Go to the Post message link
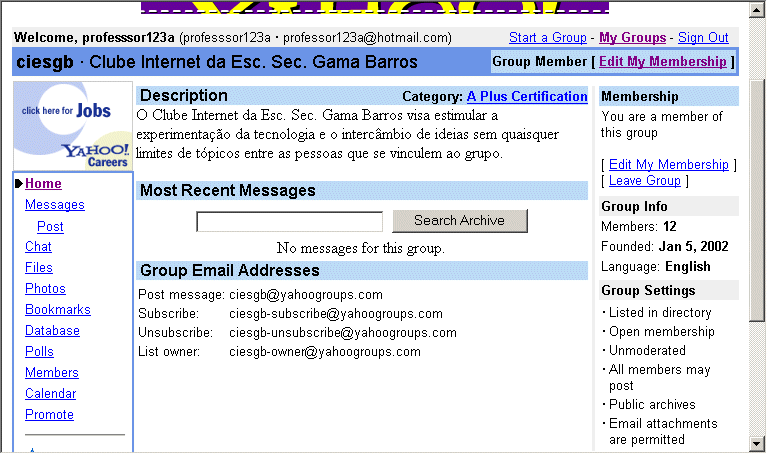767x454 pixels. point(50,227)
